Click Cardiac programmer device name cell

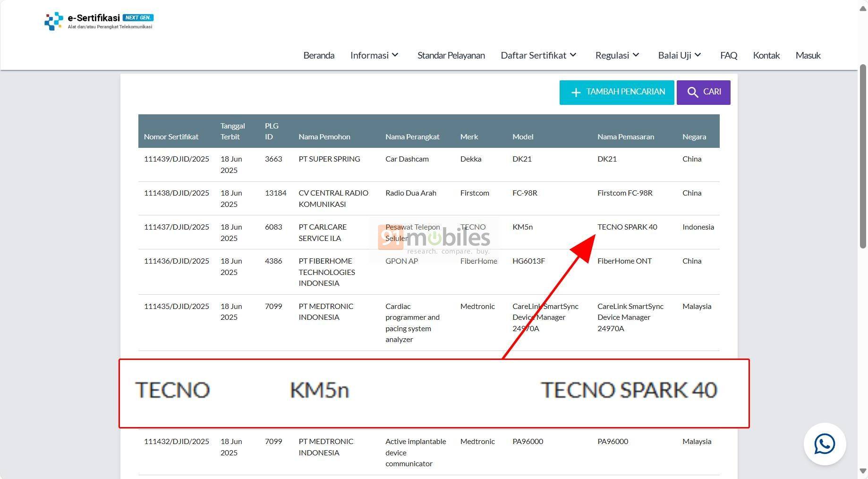point(412,323)
